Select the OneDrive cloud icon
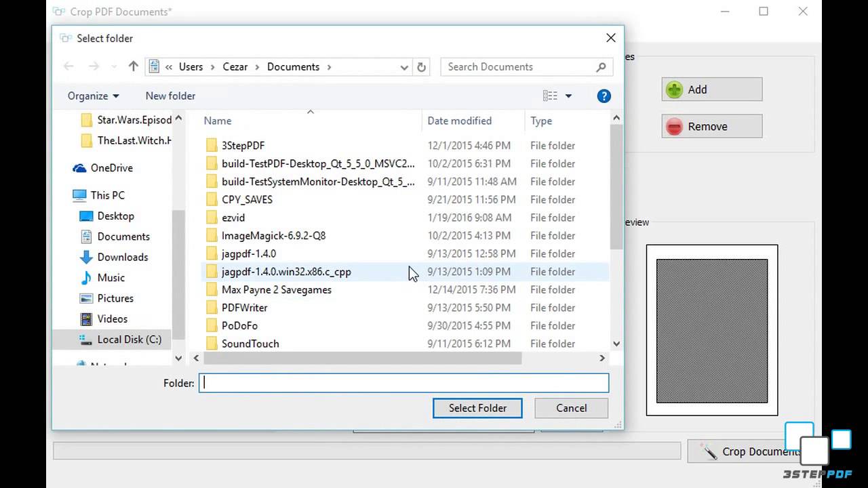Screen dimensions: 868x488 [x=80, y=168]
